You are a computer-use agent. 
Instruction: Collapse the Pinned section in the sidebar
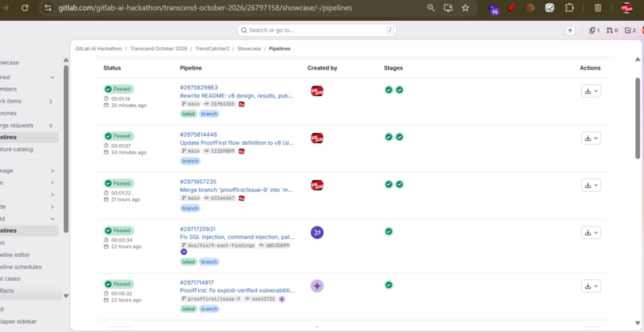52,78
